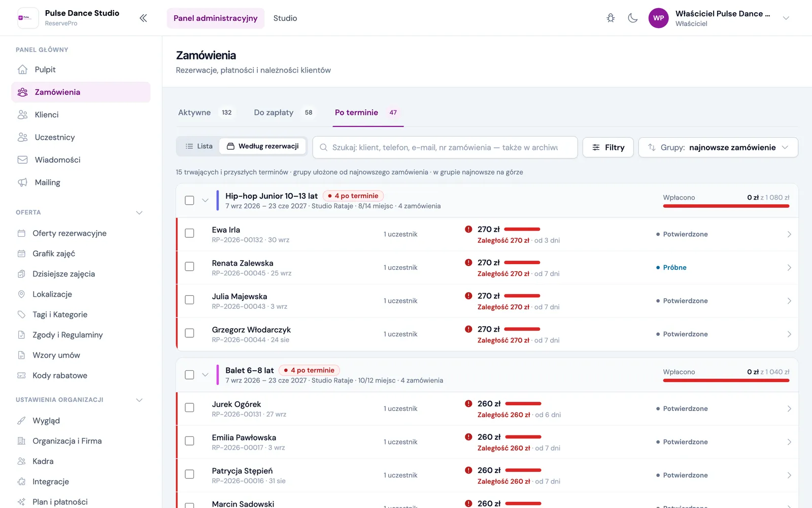This screenshot has height=508, width=812.
Task: Open Kody rabatowe item
Action: (x=81, y=375)
